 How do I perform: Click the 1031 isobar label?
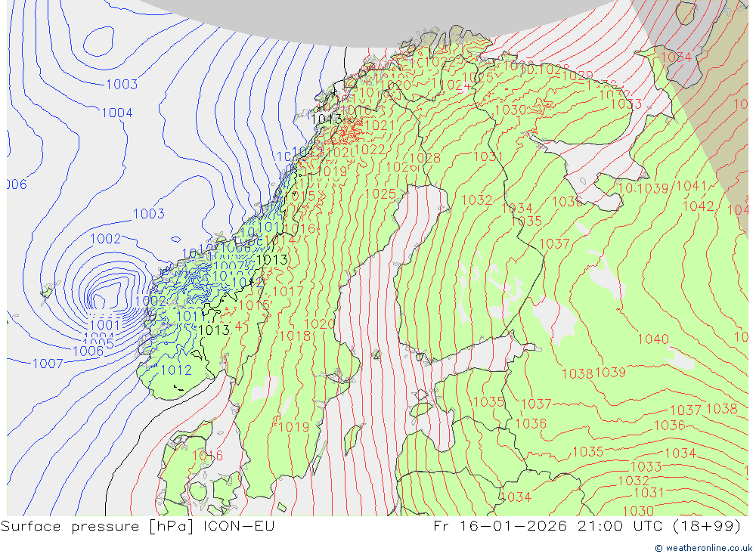488,156
